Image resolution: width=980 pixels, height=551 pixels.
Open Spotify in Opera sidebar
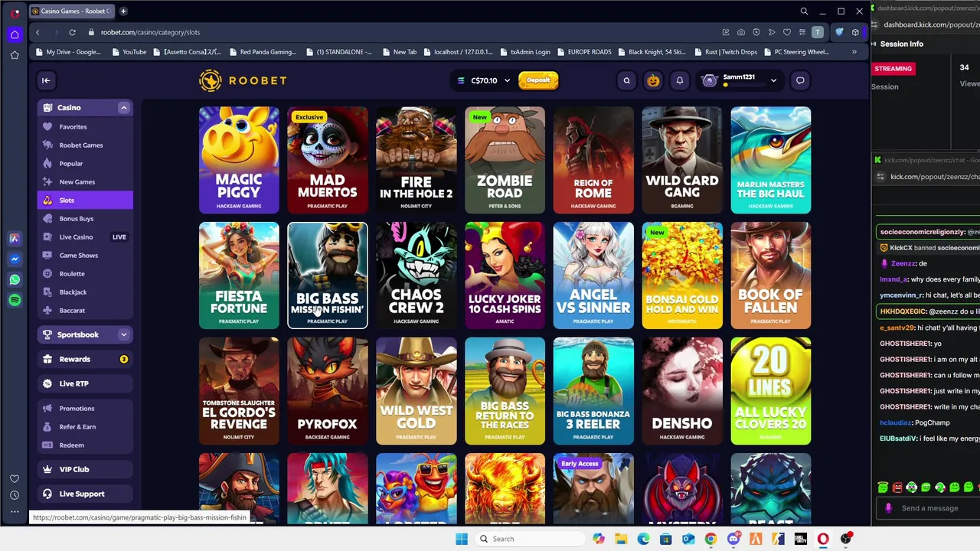pos(15,301)
